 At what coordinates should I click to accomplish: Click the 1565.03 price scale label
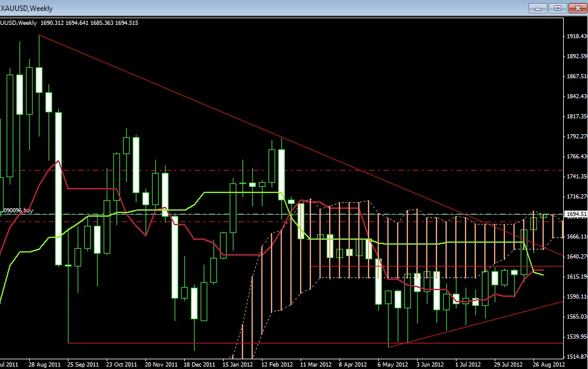pos(577,316)
